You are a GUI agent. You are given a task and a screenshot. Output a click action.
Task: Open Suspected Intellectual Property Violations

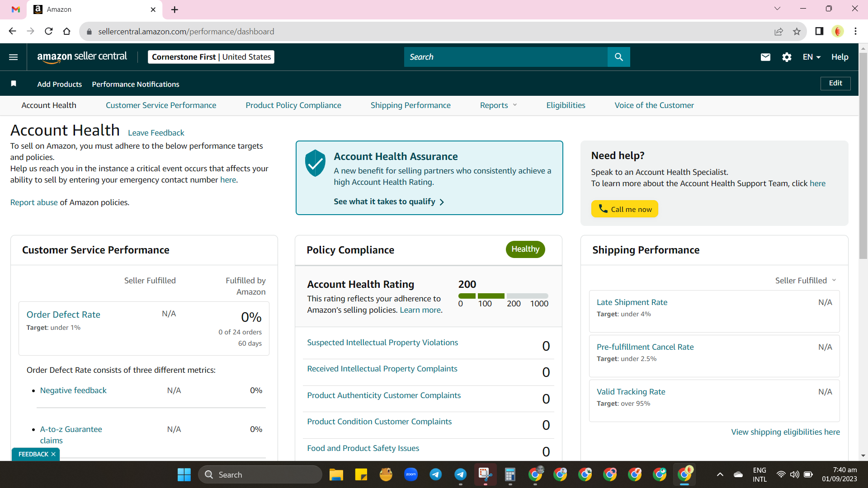tap(382, 343)
